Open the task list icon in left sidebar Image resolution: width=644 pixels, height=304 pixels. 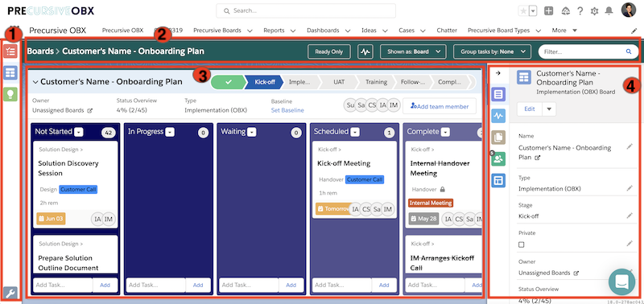10,51
